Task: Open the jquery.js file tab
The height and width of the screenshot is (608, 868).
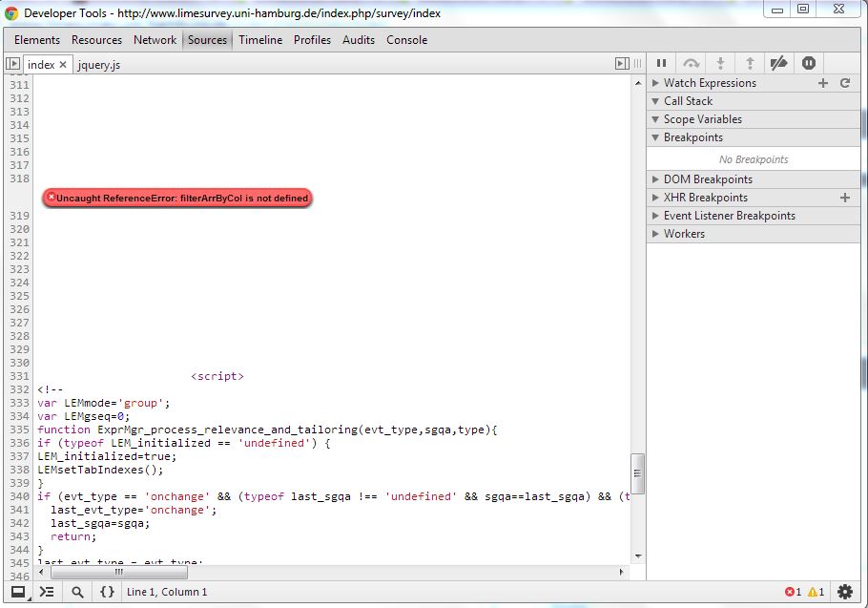Action: (99, 65)
